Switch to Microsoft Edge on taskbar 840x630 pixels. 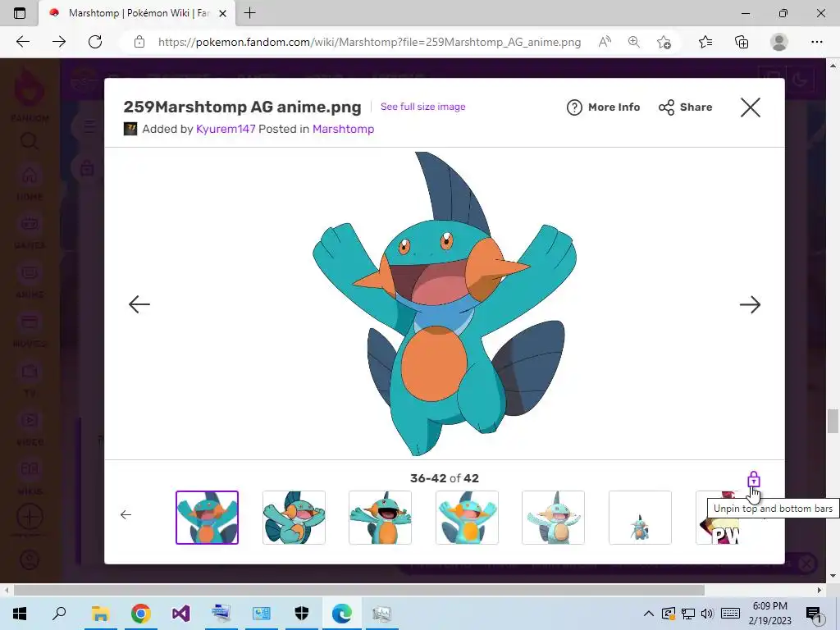pos(342,613)
